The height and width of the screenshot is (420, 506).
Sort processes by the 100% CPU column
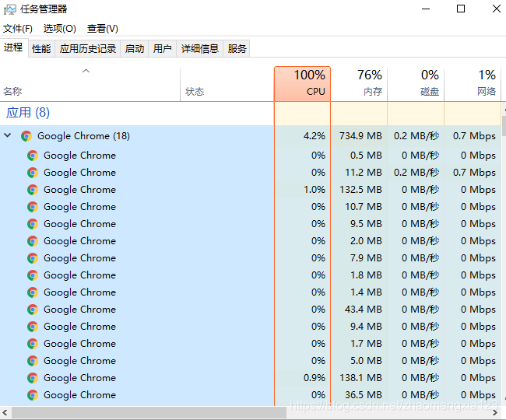point(302,84)
